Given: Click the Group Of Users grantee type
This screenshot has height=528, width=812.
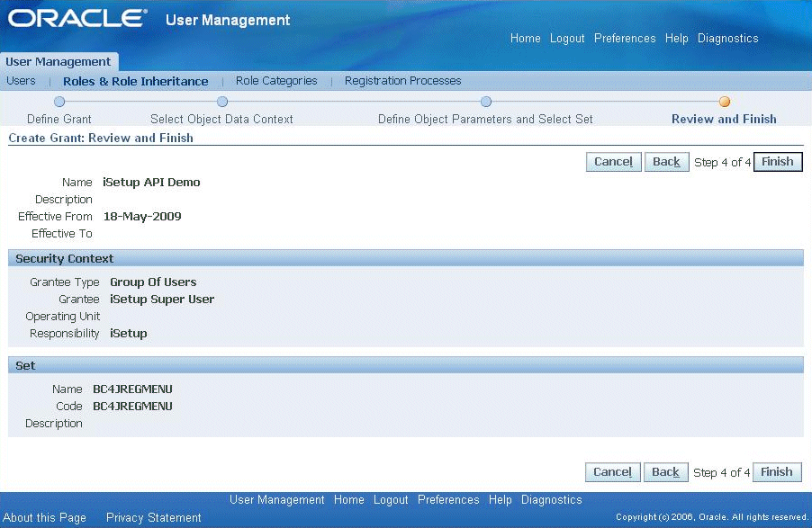Looking at the screenshot, I should (x=153, y=282).
